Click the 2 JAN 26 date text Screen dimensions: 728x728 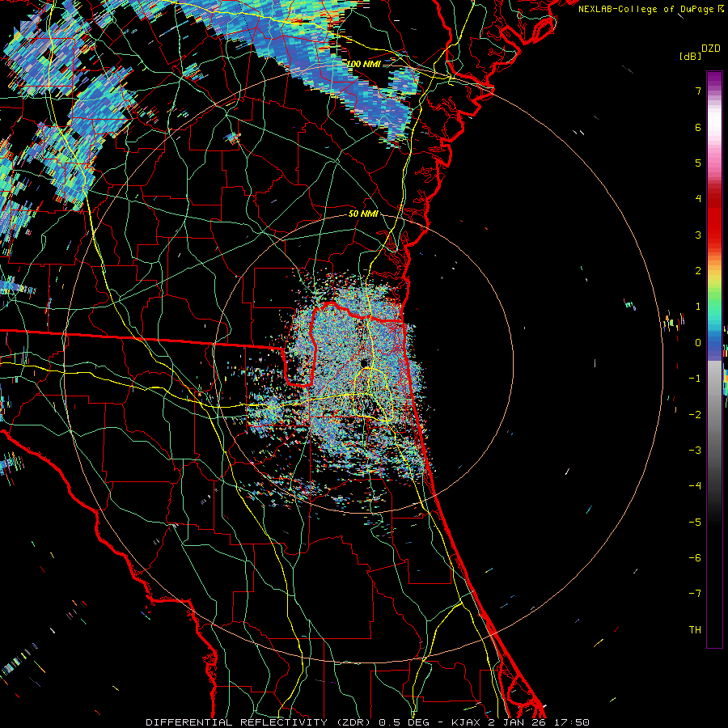516,722
